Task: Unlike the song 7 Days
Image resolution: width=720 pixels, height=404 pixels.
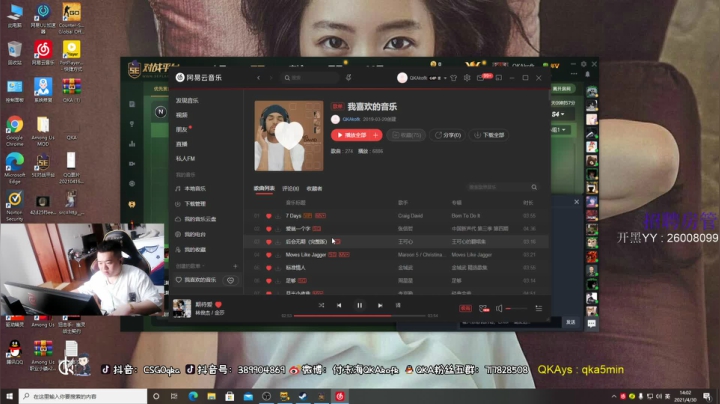Action: click(x=269, y=216)
